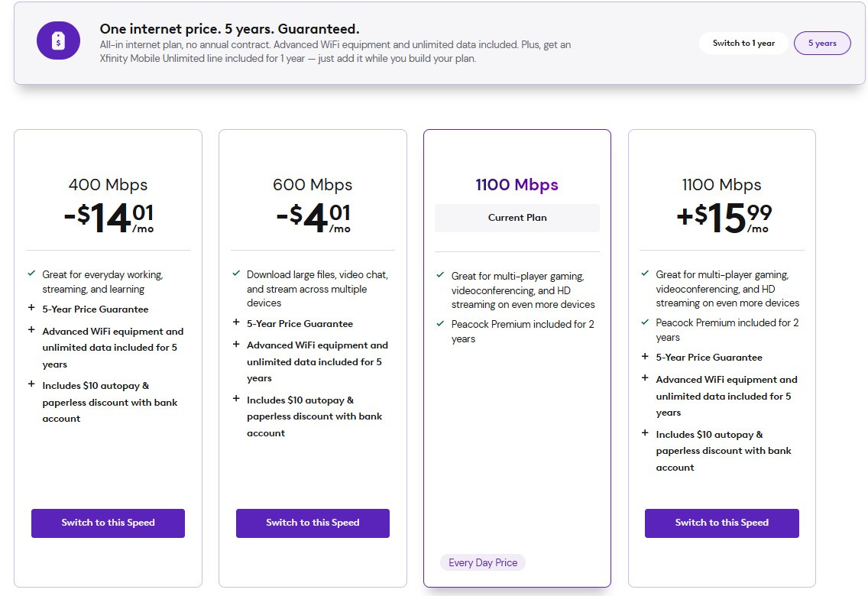Select the 5 years pricing option
Viewport: 868px width, 596px height.
(822, 43)
